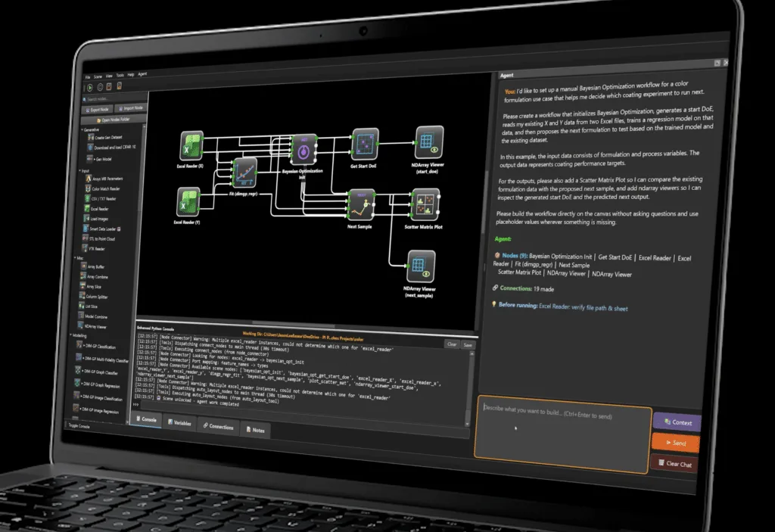This screenshot has height=532, width=775.
Task: Select the Color Match Reader node icon
Action: [89, 189]
